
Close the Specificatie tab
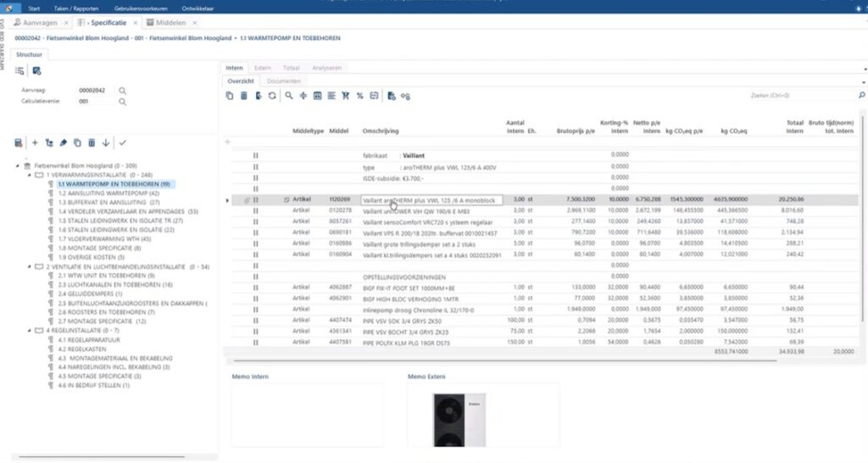pyautogui.click(x=135, y=23)
